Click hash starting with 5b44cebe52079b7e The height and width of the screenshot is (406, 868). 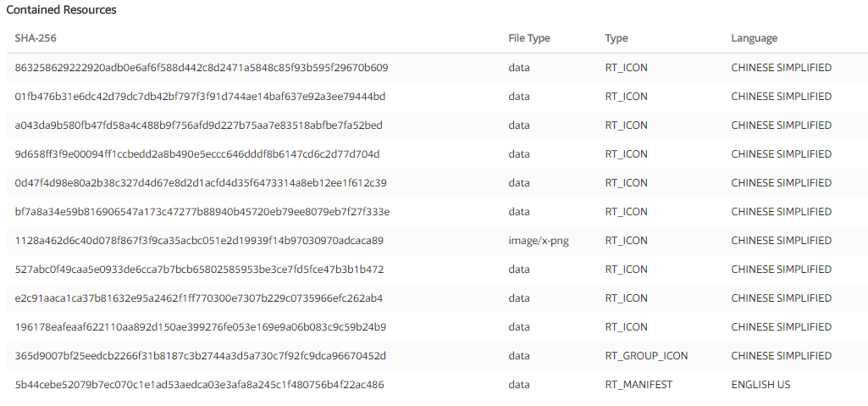point(200,385)
